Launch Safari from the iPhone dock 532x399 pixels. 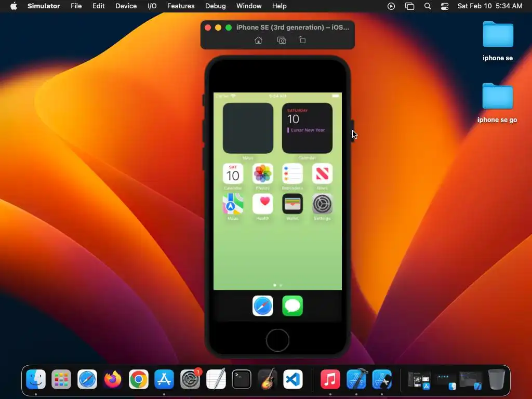(262, 305)
